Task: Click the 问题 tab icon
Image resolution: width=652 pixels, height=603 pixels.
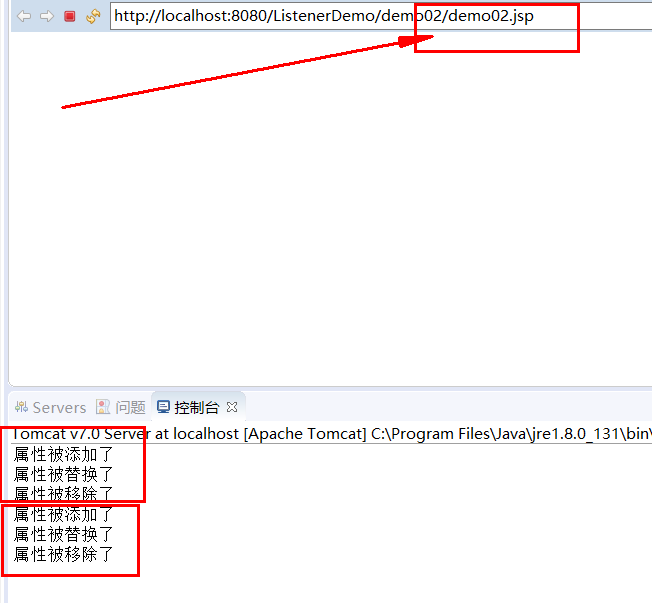Action: [x=103, y=407]
